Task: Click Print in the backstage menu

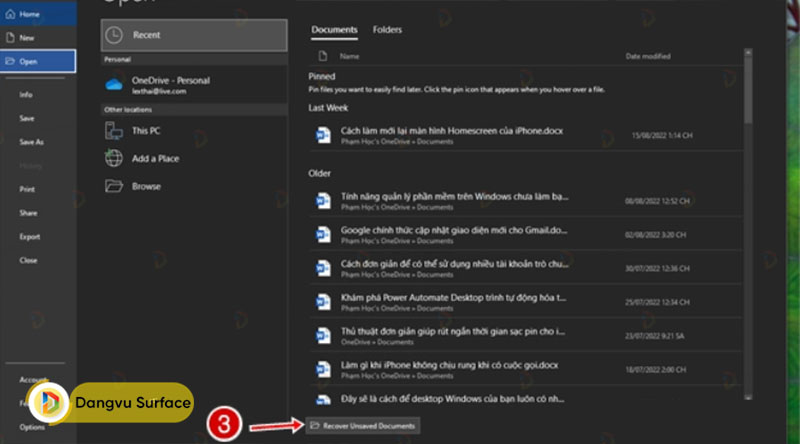Action: (x=27, y=189)
